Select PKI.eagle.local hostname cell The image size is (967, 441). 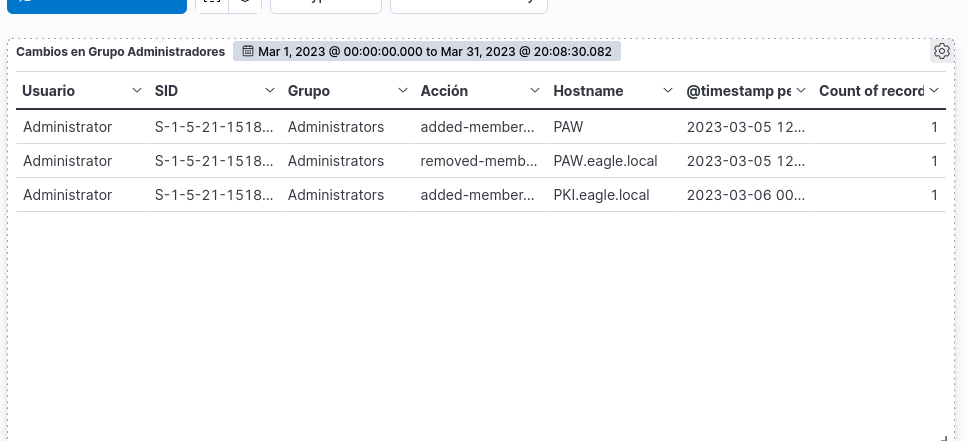pos(601,195)
